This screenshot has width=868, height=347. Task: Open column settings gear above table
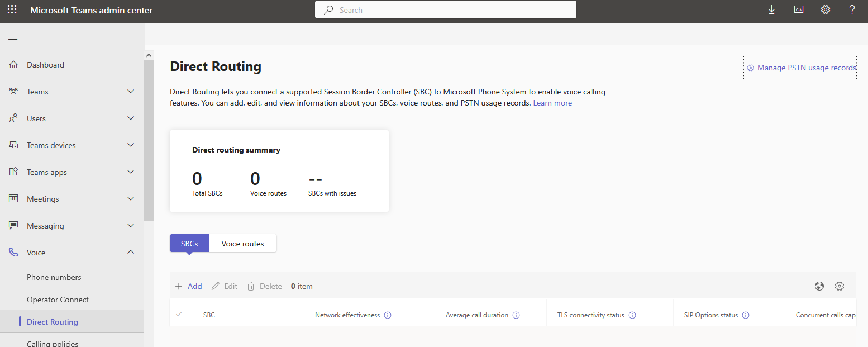840,286
